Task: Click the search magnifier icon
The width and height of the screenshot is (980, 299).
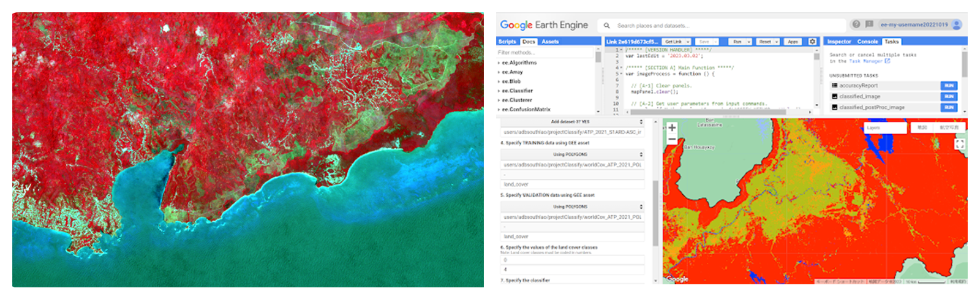Action: tap(606, 26)
